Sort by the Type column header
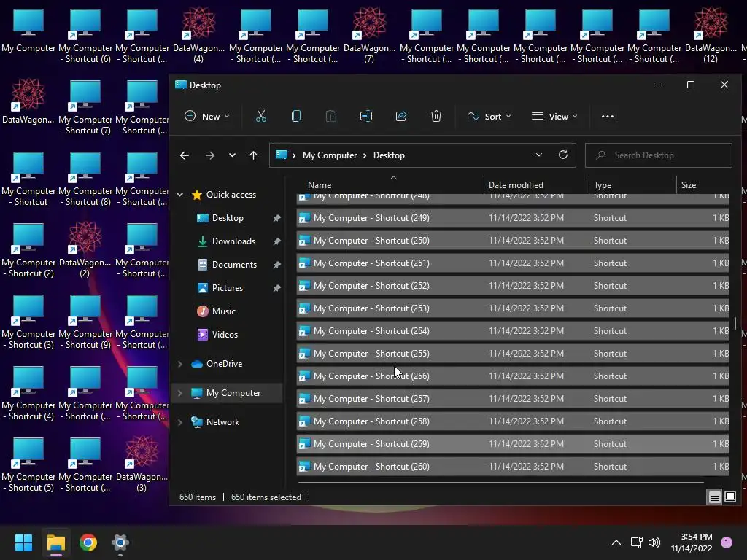 coord(632,184)
